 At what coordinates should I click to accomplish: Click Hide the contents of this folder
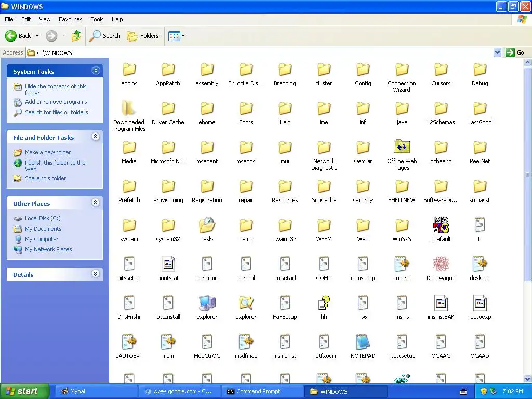(56, 89)
